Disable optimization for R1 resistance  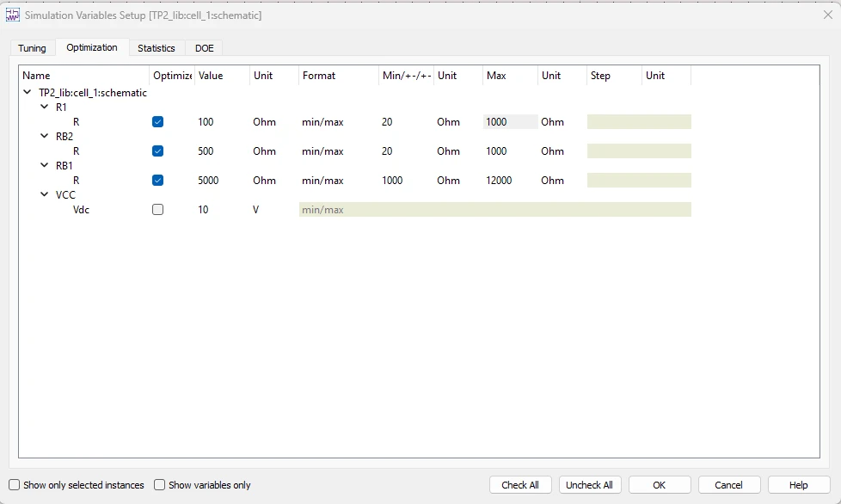tap(157, 122)
